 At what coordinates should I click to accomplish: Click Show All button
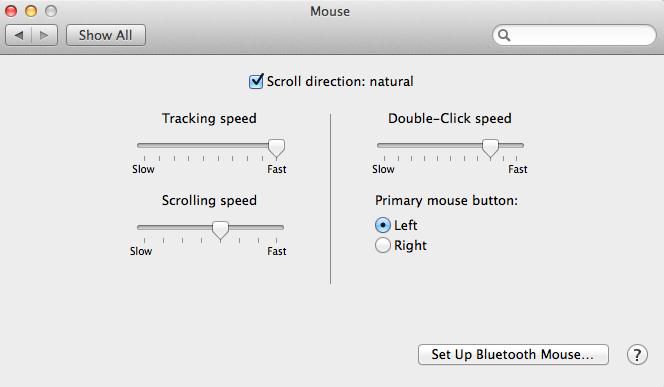pyautogui.click(x=106, y=35)
